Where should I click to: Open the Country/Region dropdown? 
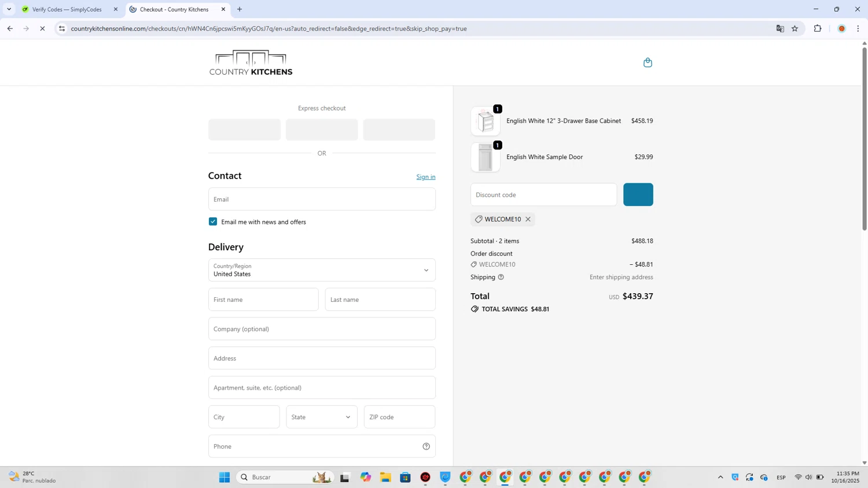(x=322, y=270)
